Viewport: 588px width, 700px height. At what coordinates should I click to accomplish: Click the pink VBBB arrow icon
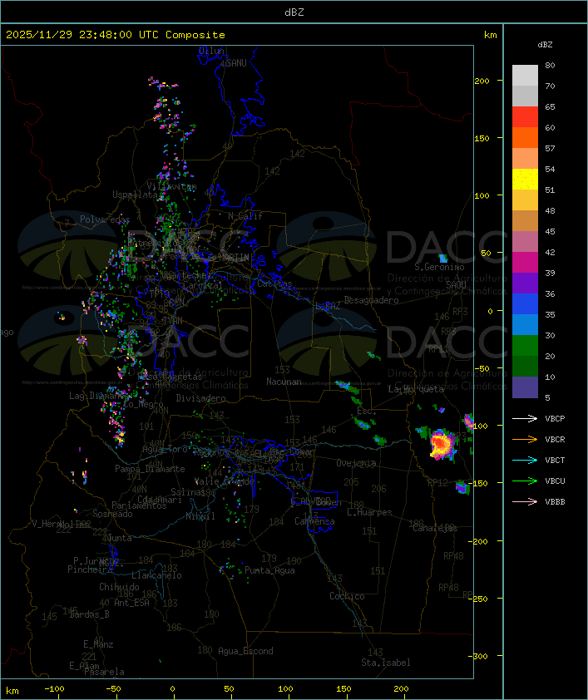coord(525,502)
